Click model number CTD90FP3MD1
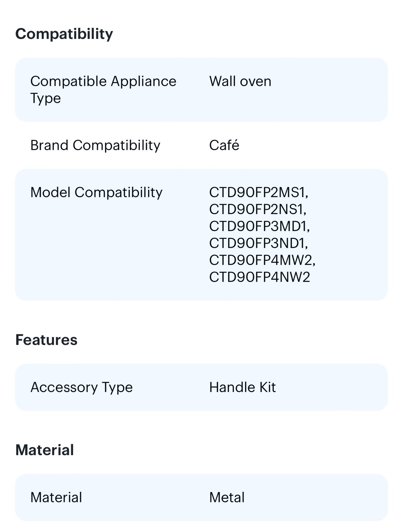 click(x=259, y=226)
